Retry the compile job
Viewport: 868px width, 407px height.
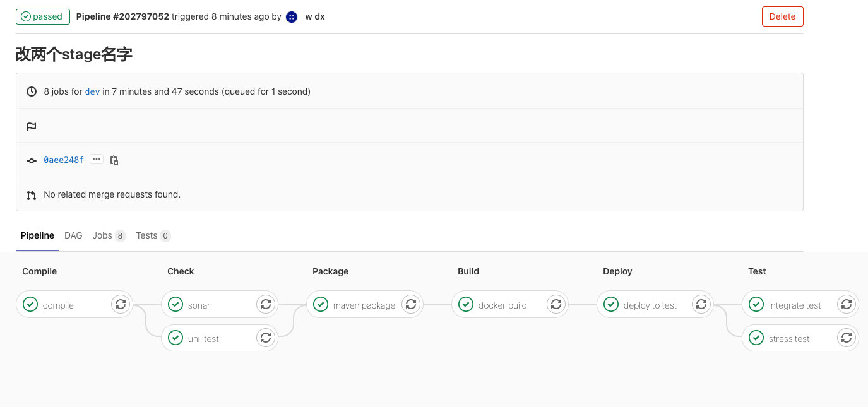tap(121, 304)
